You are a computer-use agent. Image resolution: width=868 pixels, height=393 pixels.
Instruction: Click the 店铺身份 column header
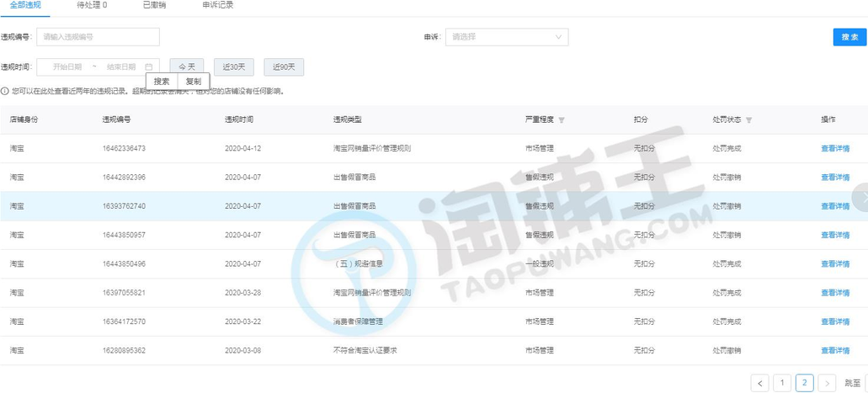point(24,120)
